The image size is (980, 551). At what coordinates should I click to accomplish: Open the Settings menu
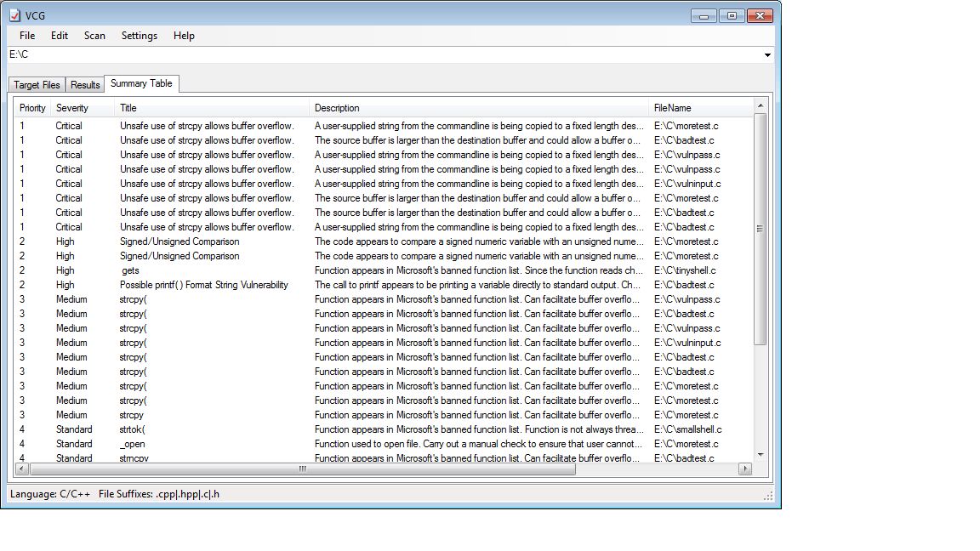click(x=139, y=36)
